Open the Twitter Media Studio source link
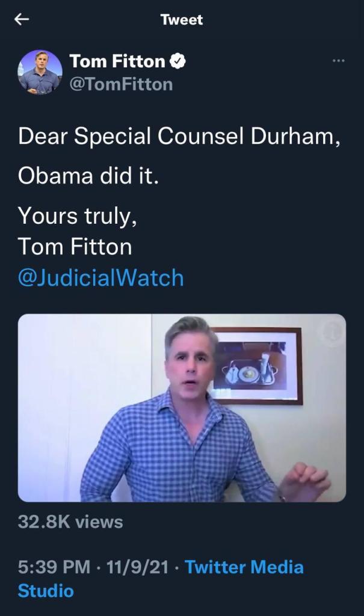The image size is (364, 616). (x=161, y=579)
